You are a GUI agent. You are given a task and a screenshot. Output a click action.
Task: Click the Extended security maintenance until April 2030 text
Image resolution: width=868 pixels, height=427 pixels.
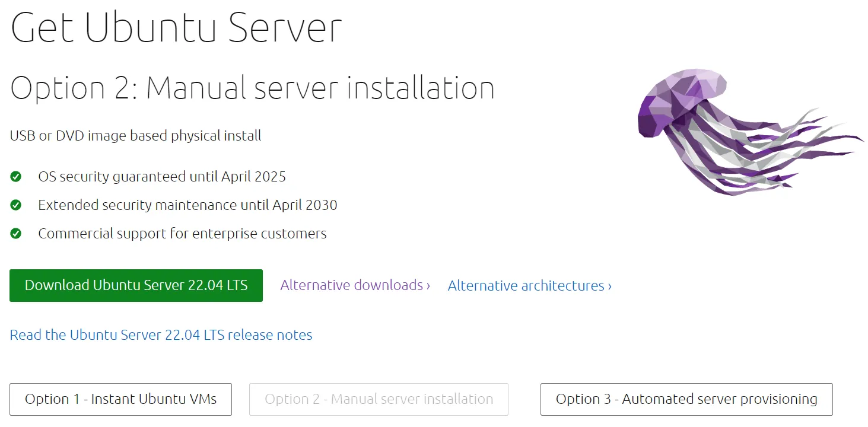click(x=187, y=205)
